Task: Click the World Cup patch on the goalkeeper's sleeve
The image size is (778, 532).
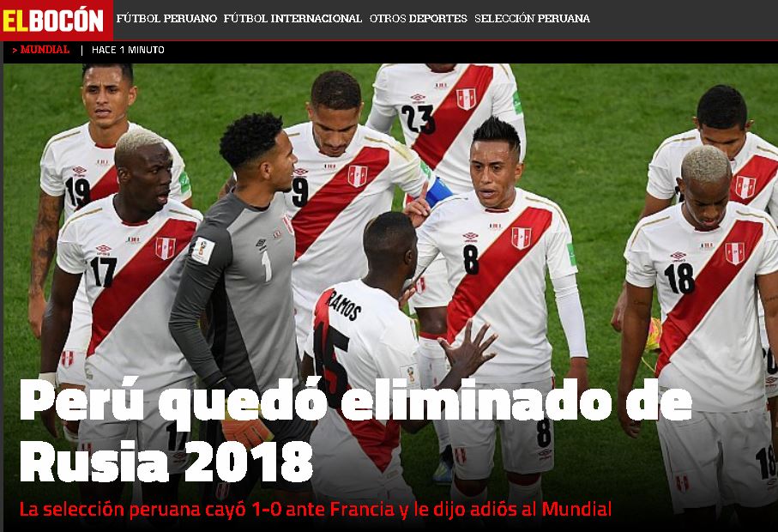Action: point(203,250)
